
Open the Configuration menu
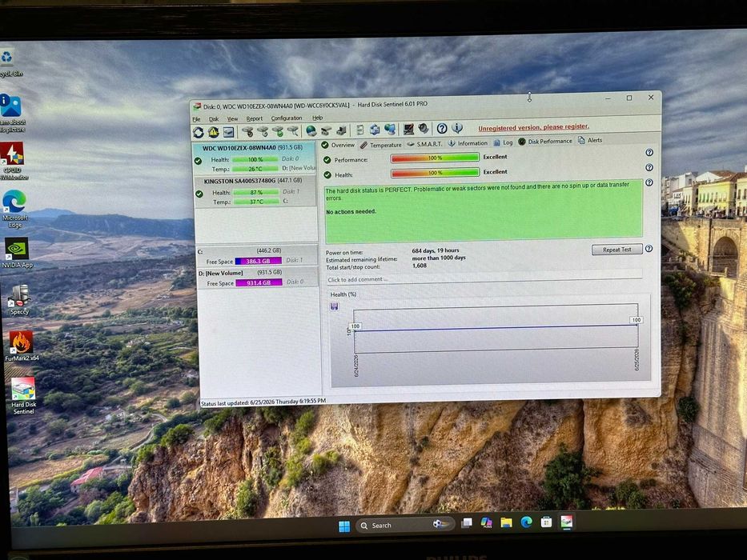pyautogui.click(x=287, y=118)
